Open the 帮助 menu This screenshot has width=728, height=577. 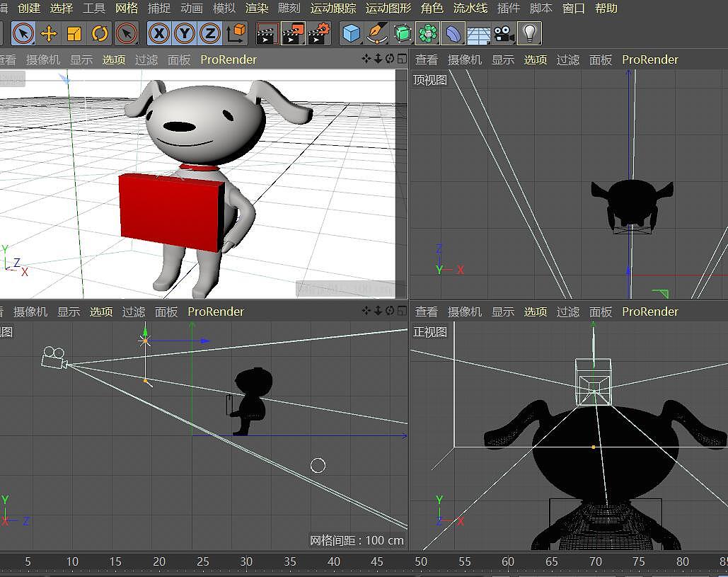tap(606, 8)
